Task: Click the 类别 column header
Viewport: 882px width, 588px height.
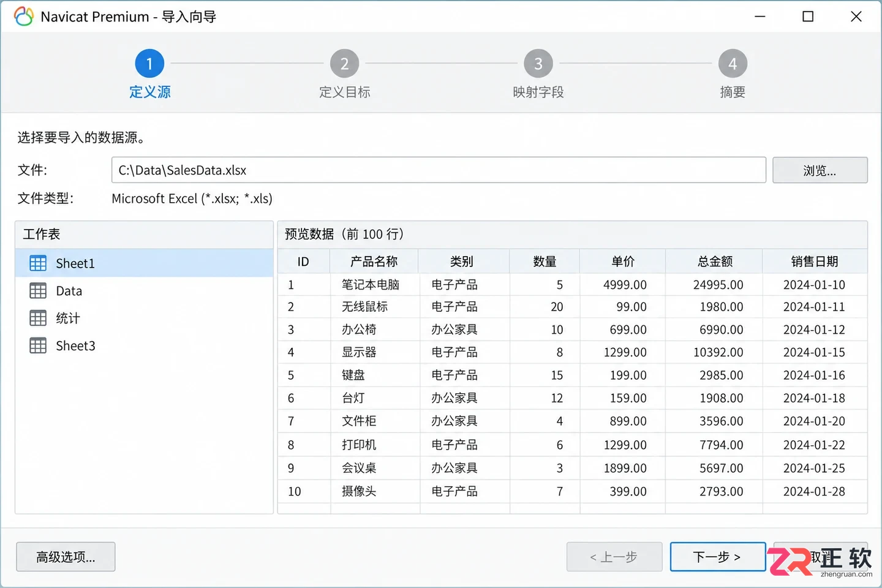Action: click(464, 262)
